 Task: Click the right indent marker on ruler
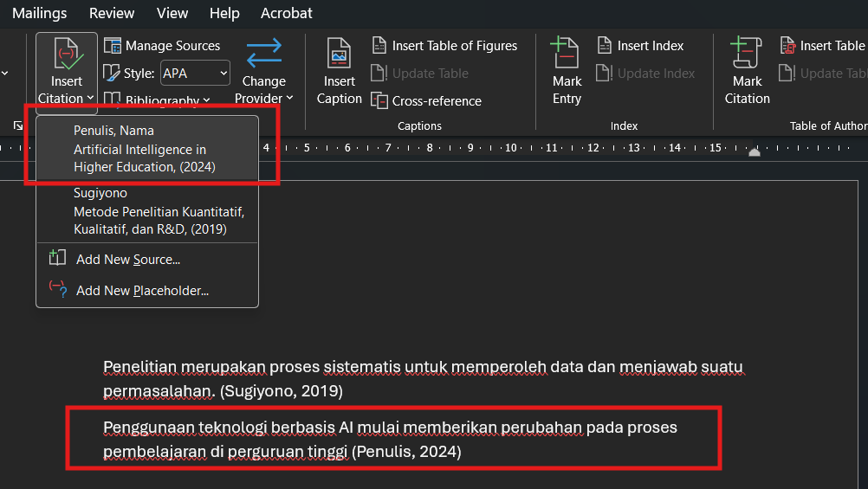coord(755,151)
